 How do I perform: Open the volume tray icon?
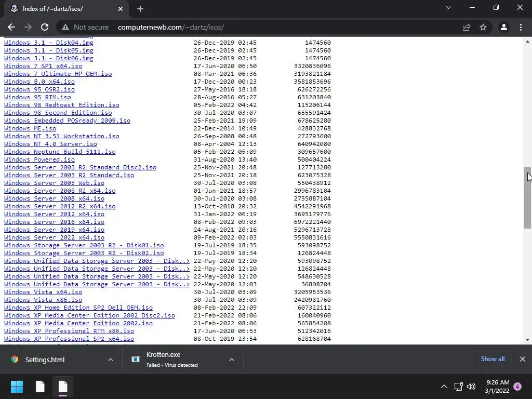click(471, 387)
